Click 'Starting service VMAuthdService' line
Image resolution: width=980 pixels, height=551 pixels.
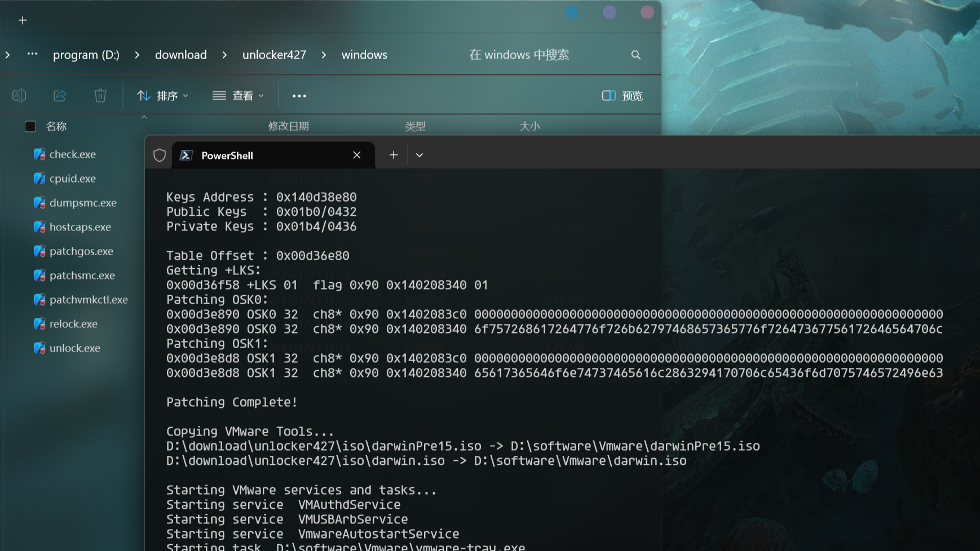[x=283, y=505]
